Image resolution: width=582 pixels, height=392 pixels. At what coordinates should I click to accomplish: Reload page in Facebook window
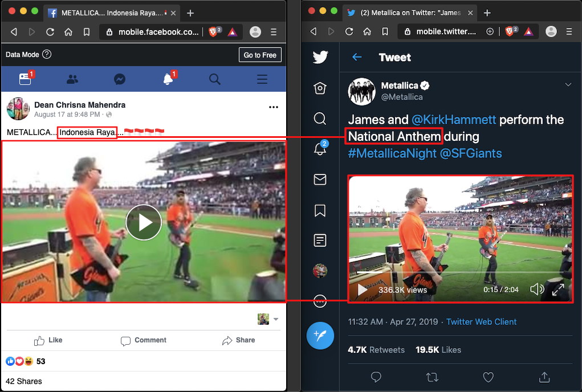tap(50, 32)
